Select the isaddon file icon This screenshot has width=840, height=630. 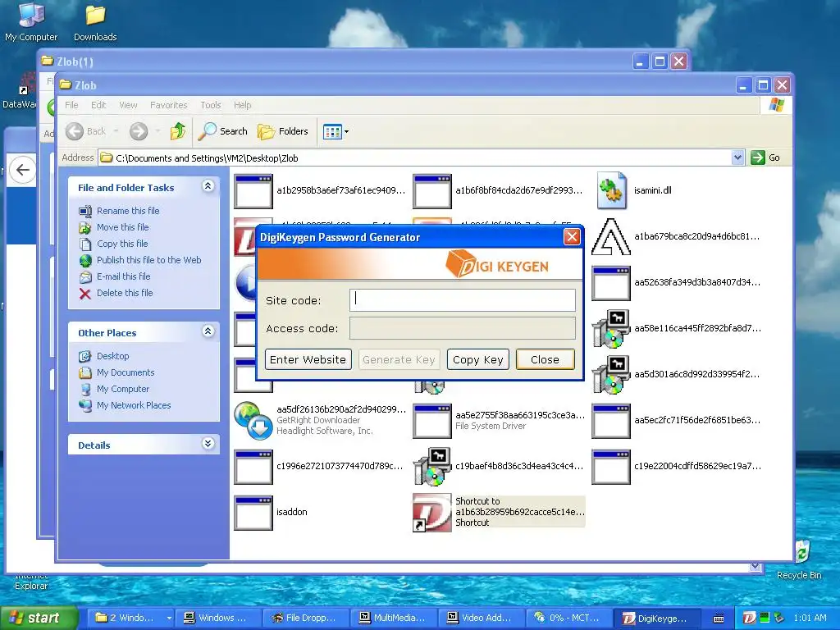pos(253,513)
